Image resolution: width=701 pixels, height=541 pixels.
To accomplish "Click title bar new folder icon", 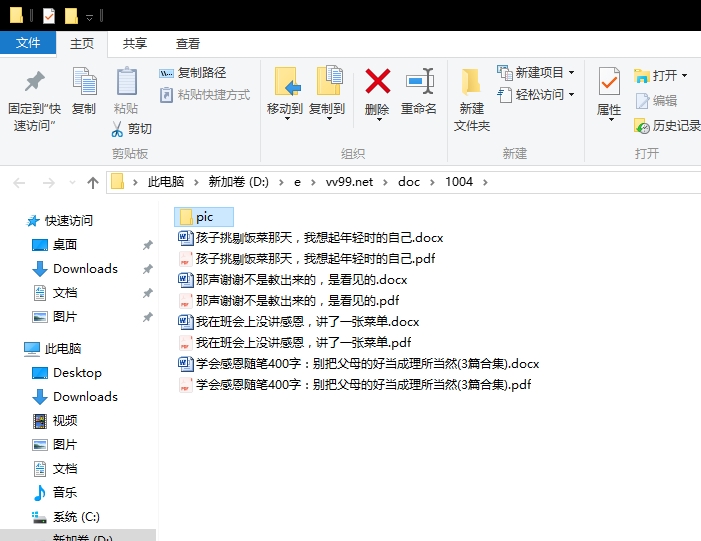I will 71,17.
